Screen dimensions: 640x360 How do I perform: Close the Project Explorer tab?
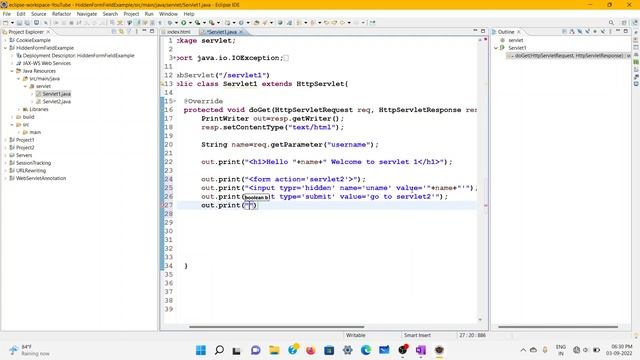[48, 32]
